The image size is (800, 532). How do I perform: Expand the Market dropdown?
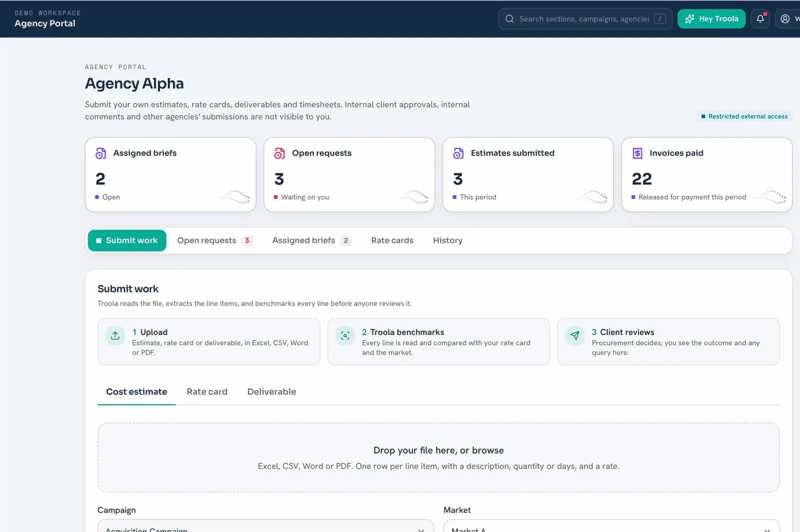tap(611, 526)
